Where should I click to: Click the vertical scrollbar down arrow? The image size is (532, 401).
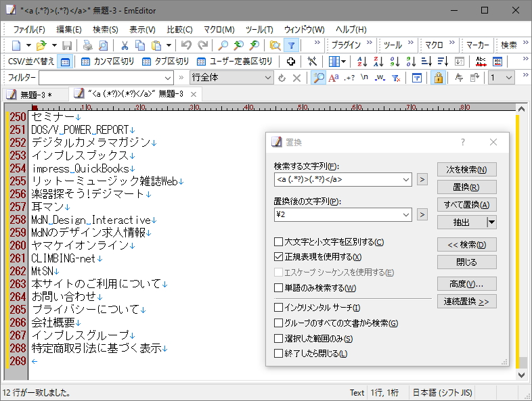521,375
